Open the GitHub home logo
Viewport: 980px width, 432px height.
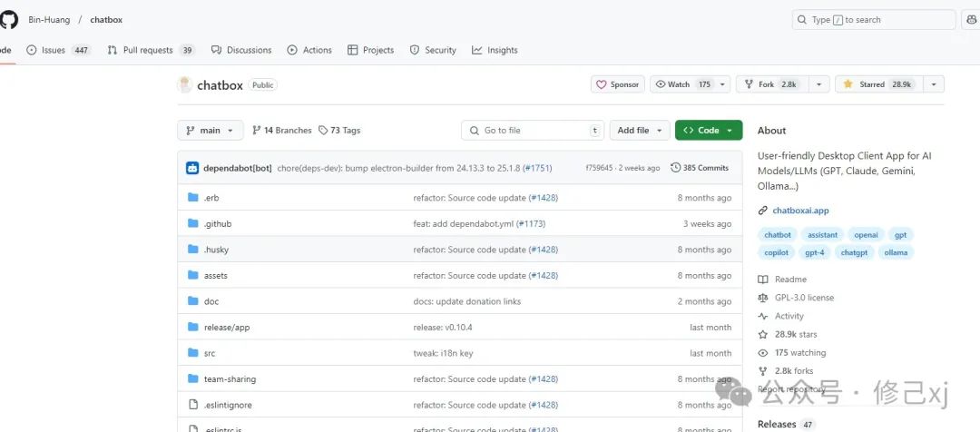coord(8,19)
